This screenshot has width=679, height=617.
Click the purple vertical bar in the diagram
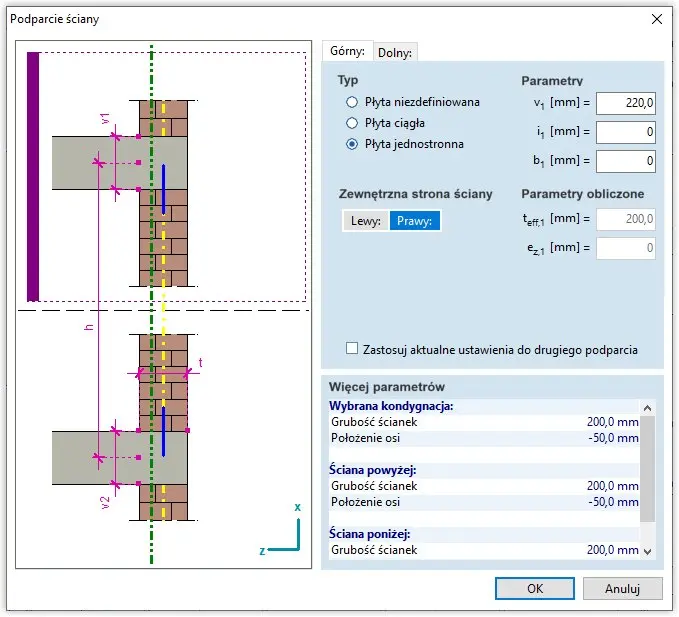tap(33, 176)
